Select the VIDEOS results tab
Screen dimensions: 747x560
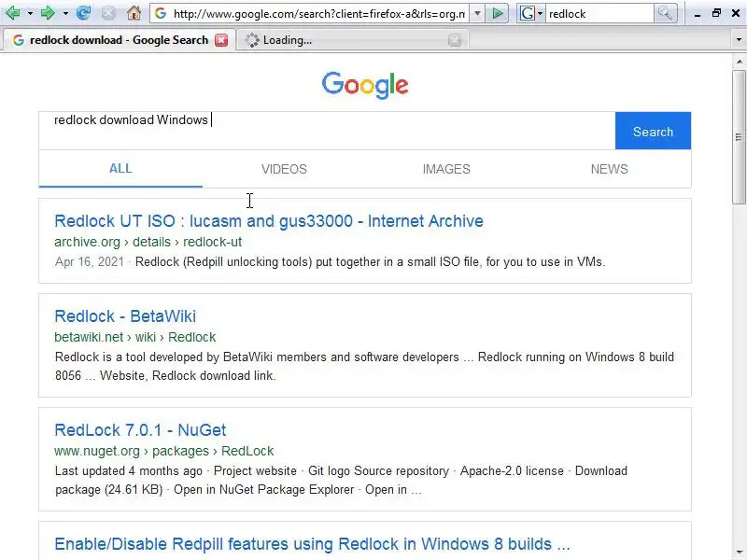tap(284, 169)
